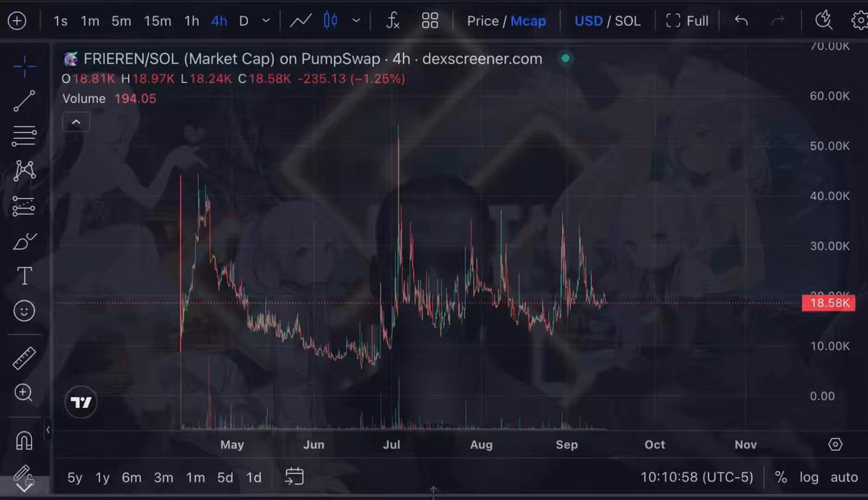This screenshot has width=868, height=500.
Task: Click the add symbol plus icon
Action: (x=17, y=21)
